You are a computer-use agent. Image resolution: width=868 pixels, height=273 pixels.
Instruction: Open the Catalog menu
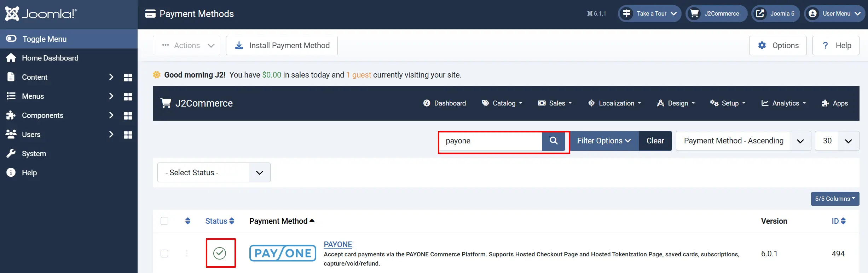[502, 103]
